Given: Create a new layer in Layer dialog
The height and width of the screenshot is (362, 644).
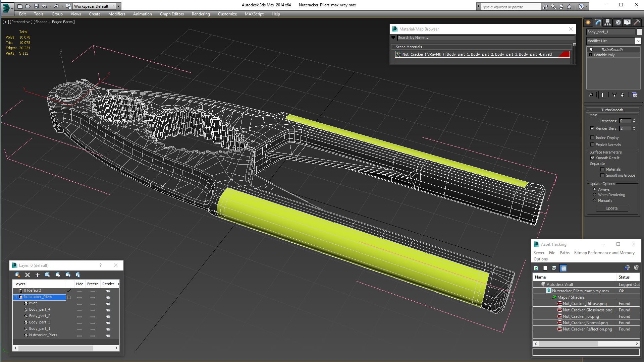Looking at the screenshot, I should pos(17,275).
